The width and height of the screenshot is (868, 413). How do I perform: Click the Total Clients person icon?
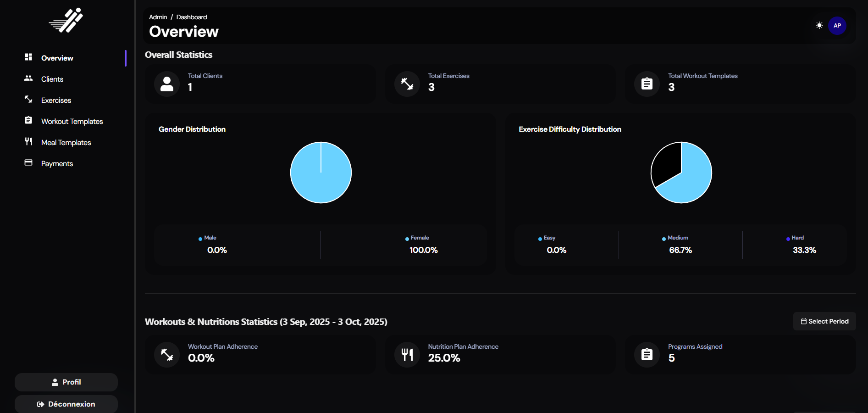pyautogui.click(x=166, y=84)
